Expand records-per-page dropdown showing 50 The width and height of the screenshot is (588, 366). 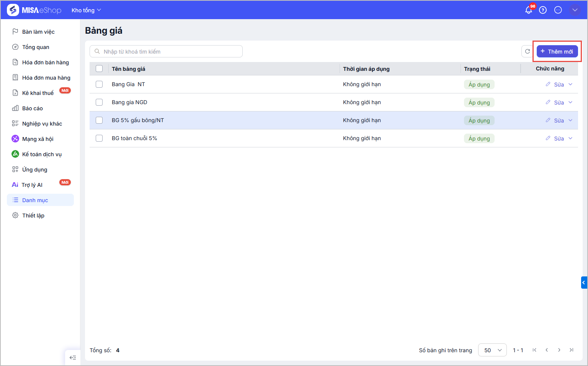coord(492,350)
